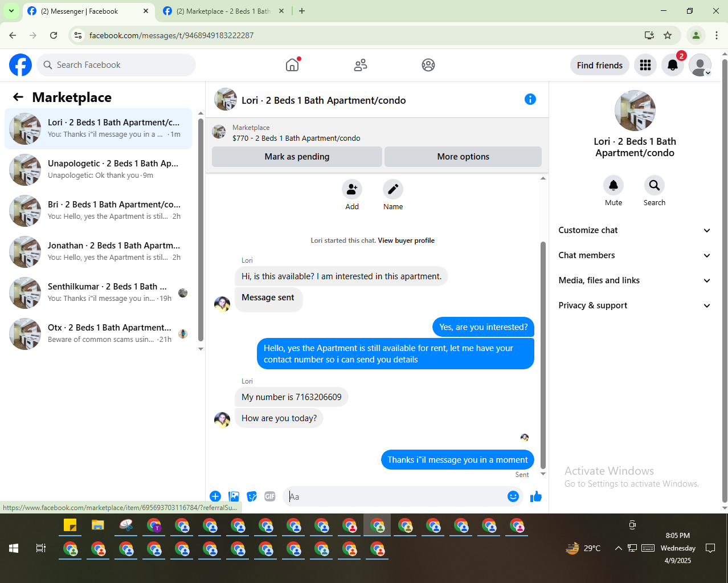Expand Customize chat section
Image resolution: width=728 pixels, height=583 pixels.
coord(635,230)
